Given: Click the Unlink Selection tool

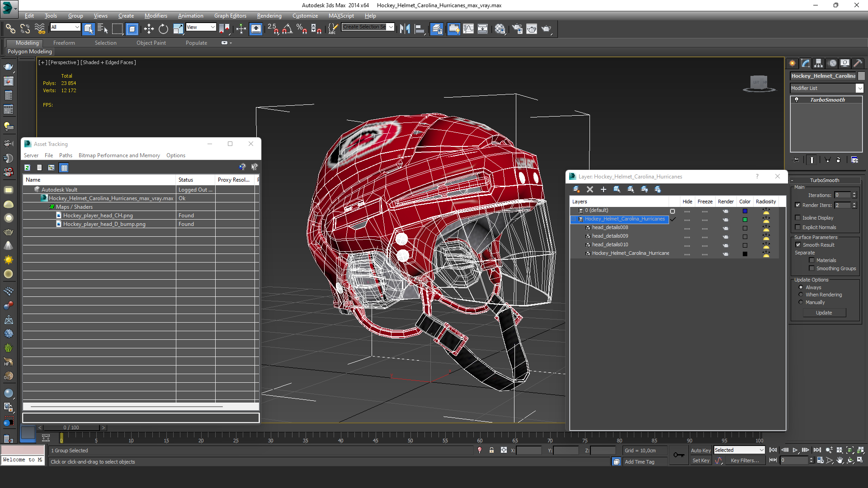Looking at the screenshot, I should coord(25,29).
